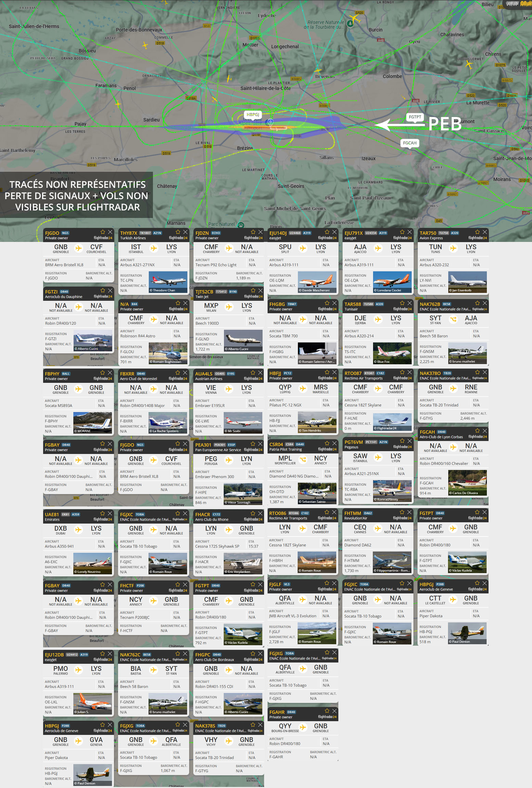Close the FHTMM Revolution'Air card
The width and height of the screenshot is (532, 788).
click(409, 512)
